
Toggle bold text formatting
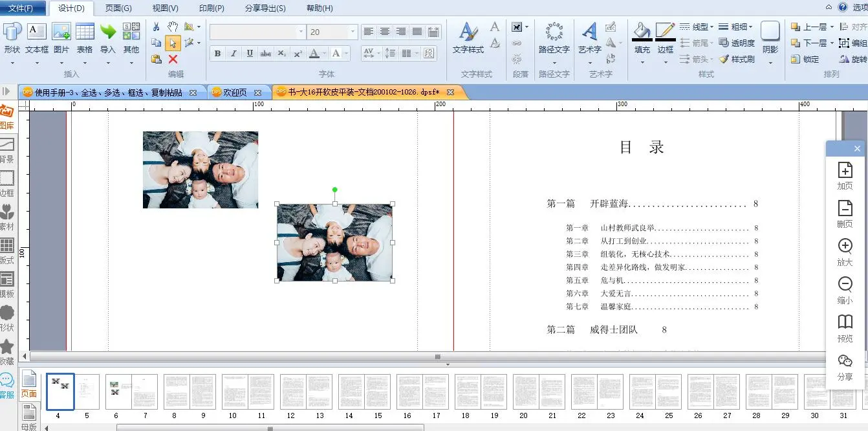pos(217,54)
